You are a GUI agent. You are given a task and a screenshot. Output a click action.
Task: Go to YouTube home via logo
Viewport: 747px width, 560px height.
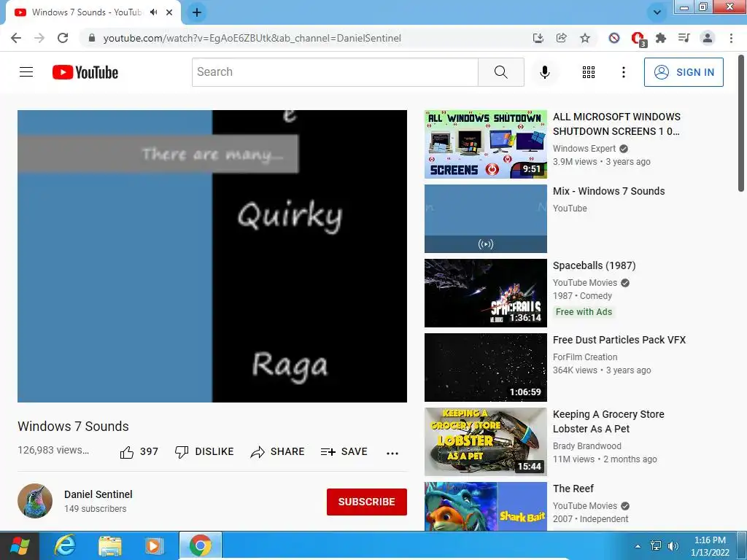click(x=85, y=72)
